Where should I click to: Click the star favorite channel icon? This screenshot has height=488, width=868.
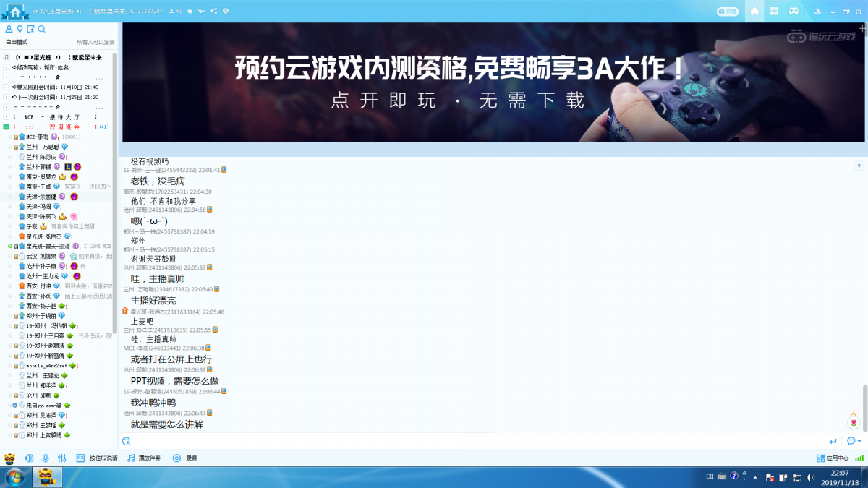click(190, 12)
